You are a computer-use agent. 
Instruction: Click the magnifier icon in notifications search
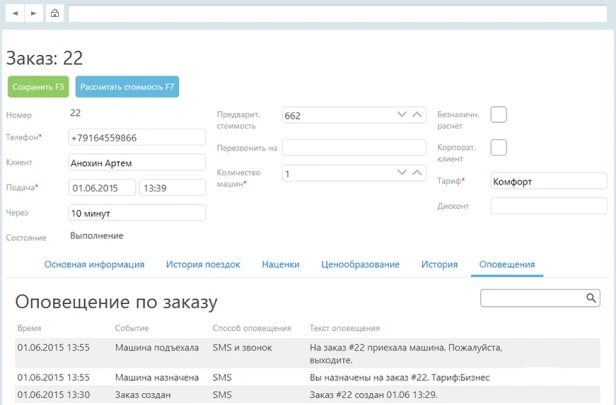[591, 298]
